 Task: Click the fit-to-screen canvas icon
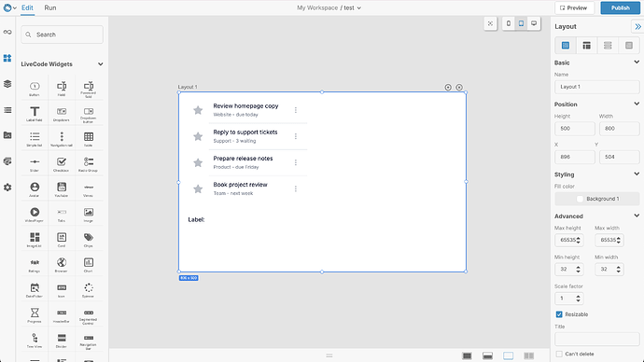click(490, 23)
